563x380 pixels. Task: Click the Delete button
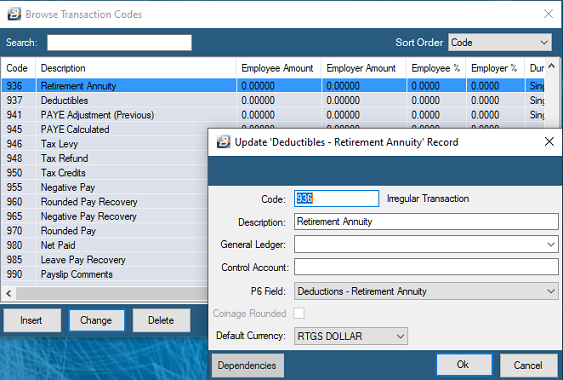coord(161,320)
